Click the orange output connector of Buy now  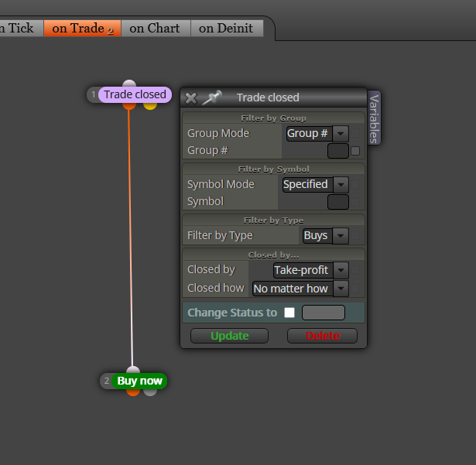pos(133,392)
